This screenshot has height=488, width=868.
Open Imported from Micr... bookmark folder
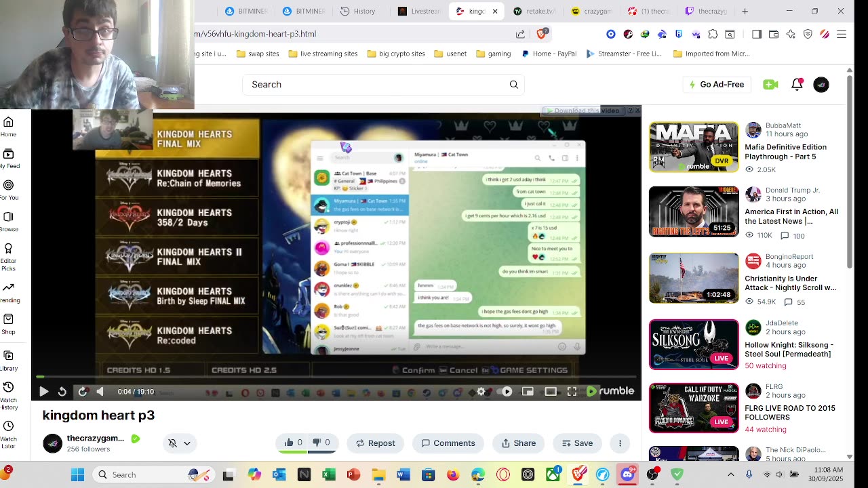coord(711,54)
